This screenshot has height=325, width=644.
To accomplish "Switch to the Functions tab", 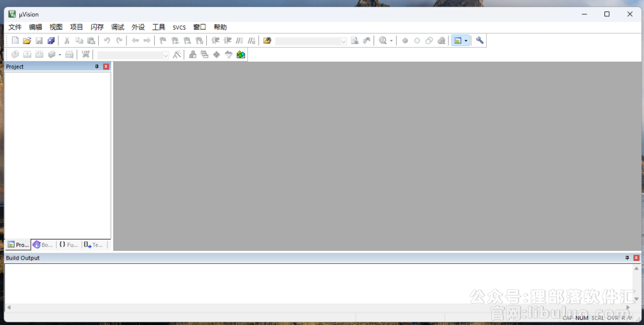I will (x=69, y=245).
